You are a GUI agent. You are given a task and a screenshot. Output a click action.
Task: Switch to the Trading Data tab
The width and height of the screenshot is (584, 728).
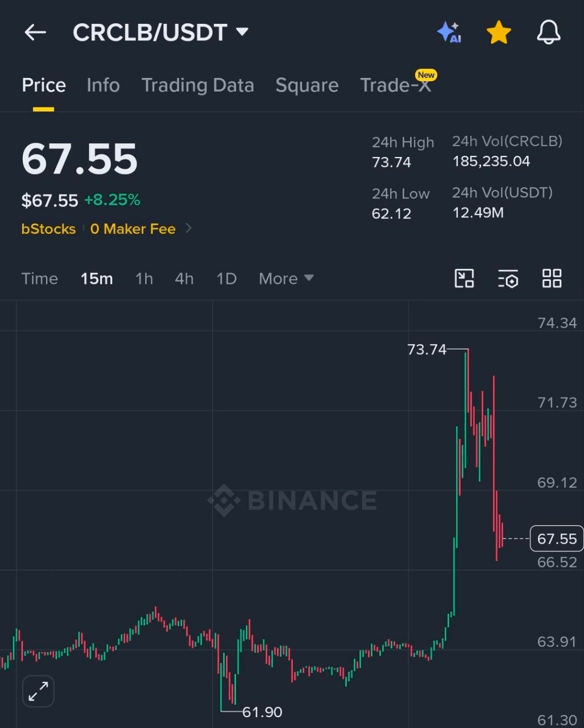[197, 85]
